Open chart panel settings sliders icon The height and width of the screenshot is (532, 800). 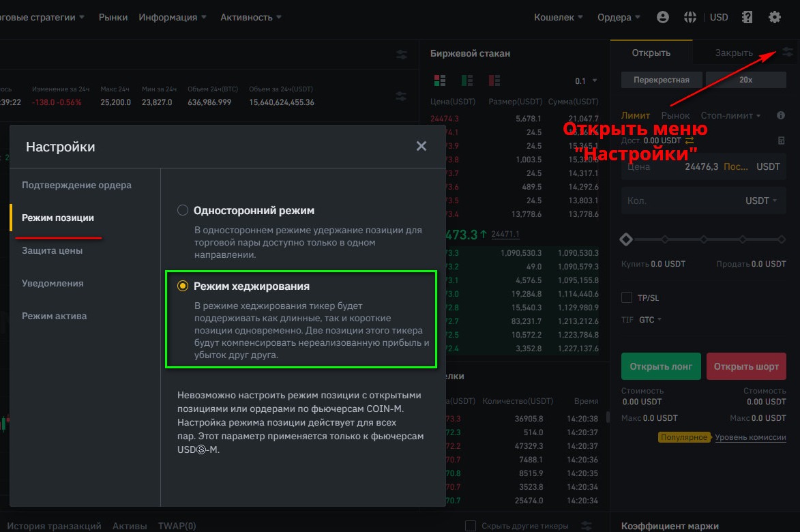click(402, 55)
